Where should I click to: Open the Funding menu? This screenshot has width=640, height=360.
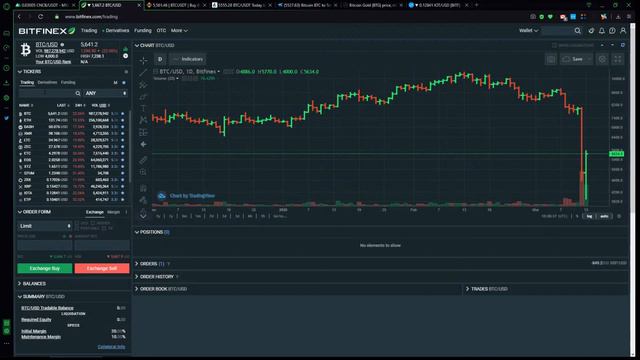[x=143, y=31]
